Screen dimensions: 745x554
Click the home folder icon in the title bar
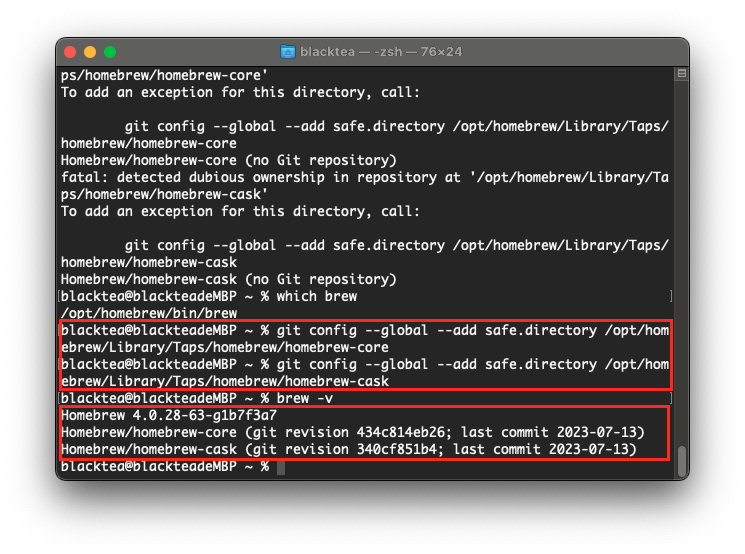(287, 51)
